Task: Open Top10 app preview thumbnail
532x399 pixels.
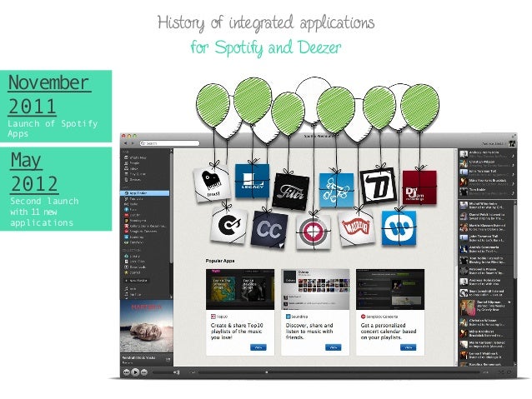Action: (240, 289)
